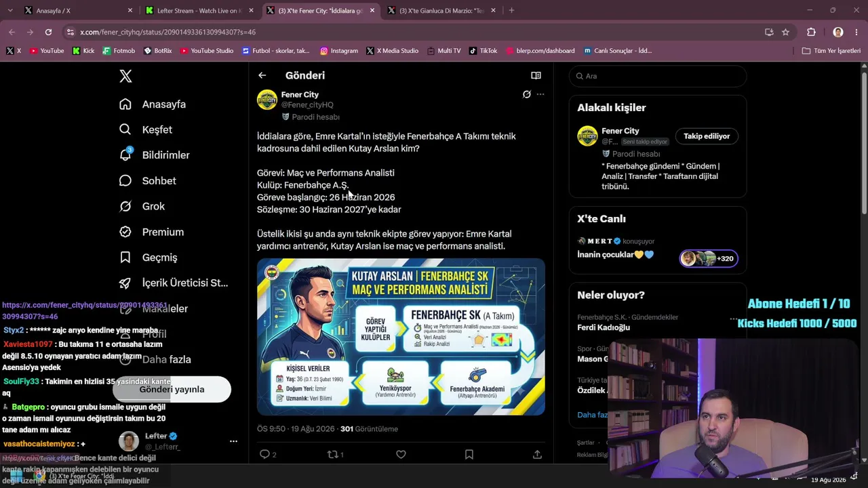Open Anasayfa in the X sidebar
Viewport: 868px width, 488px height.
(153, 104)
